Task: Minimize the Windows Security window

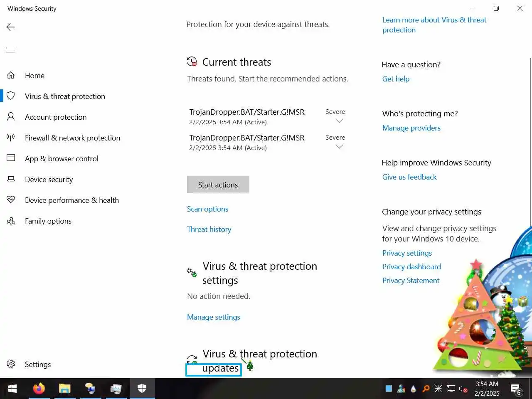Action: tap(473, 8)
